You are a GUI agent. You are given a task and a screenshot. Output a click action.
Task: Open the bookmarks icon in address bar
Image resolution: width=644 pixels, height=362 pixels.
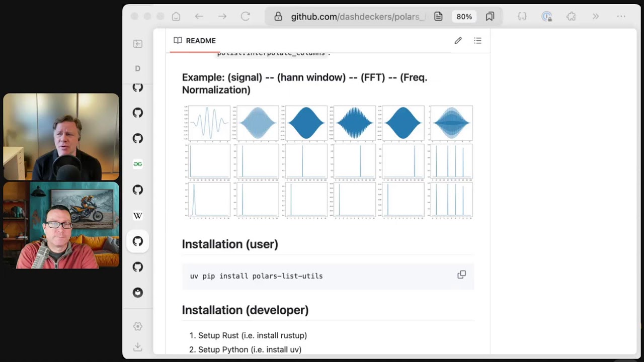[x=490, y=17]
